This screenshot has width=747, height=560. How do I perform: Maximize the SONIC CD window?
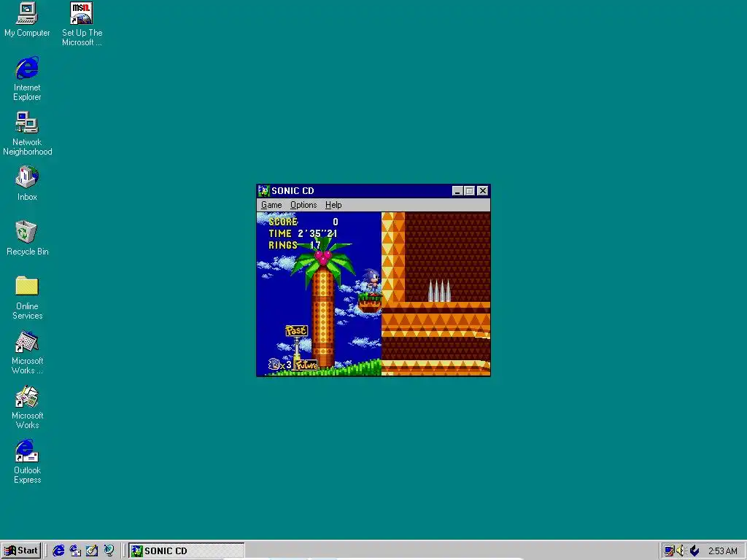[469, 191]
